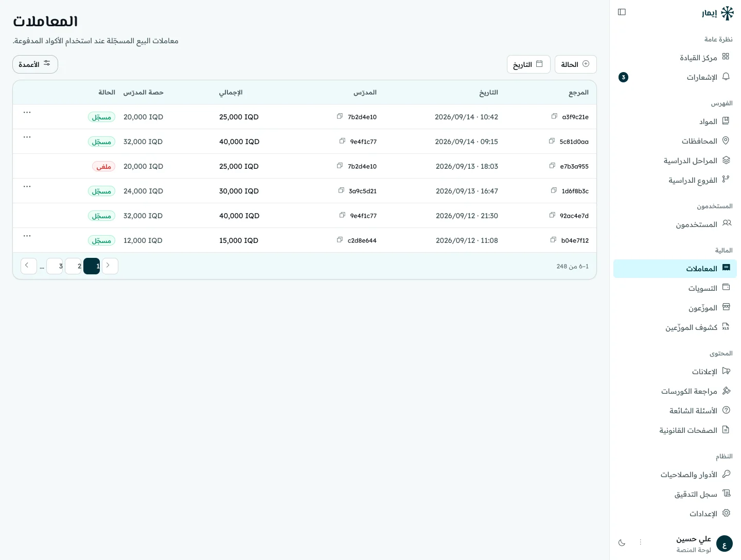Image resolution: width=741 pixels, height=560 pixels.
Task: Go to التسويات in the sidebar
Action: [675, 288]
